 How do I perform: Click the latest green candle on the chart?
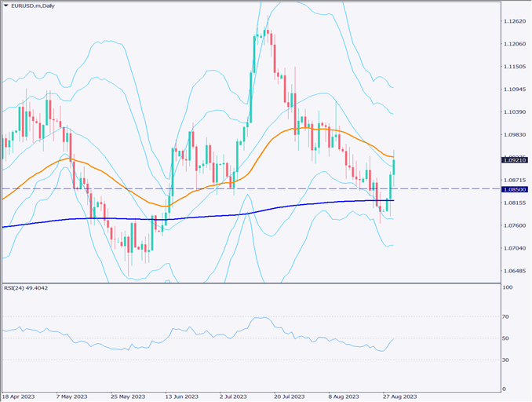pyautogui.click(x=393, y=166)
